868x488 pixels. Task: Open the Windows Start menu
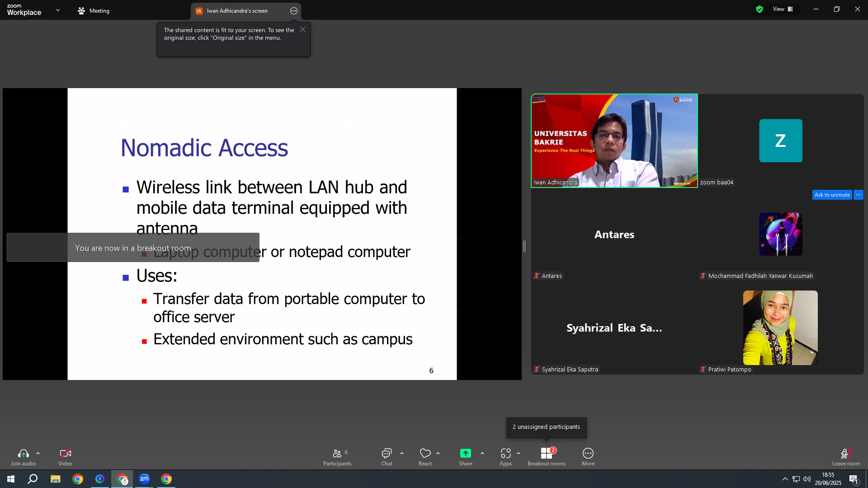click(11, 479)
